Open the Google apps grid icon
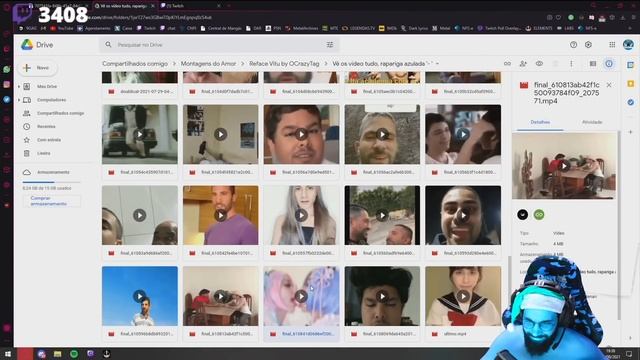 612,45
